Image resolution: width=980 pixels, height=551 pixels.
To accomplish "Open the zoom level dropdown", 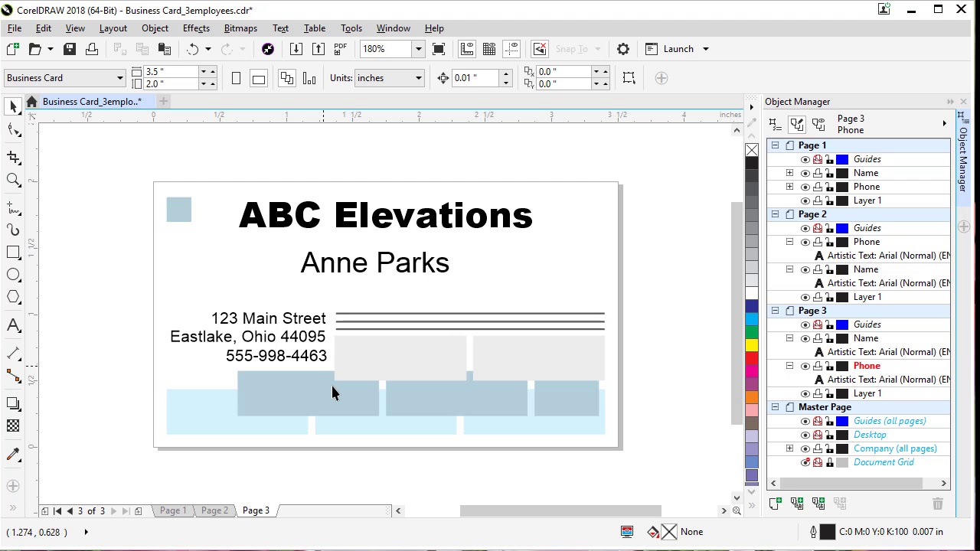I will point(418,49).
